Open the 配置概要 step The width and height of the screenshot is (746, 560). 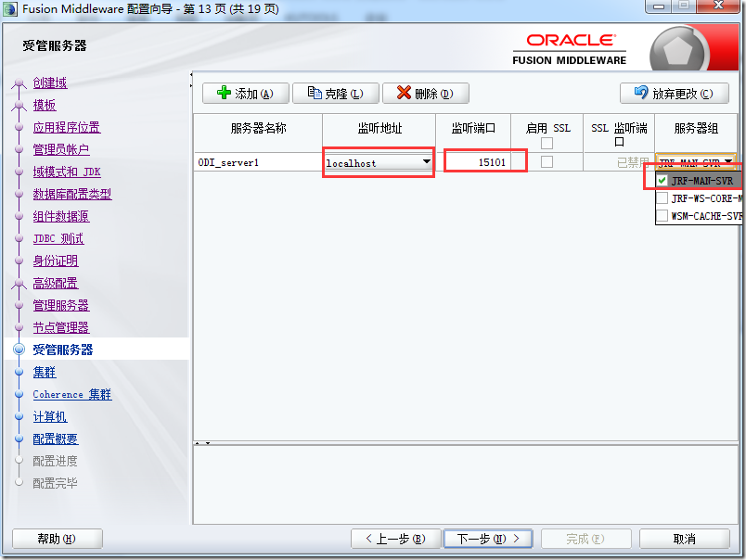55,439
